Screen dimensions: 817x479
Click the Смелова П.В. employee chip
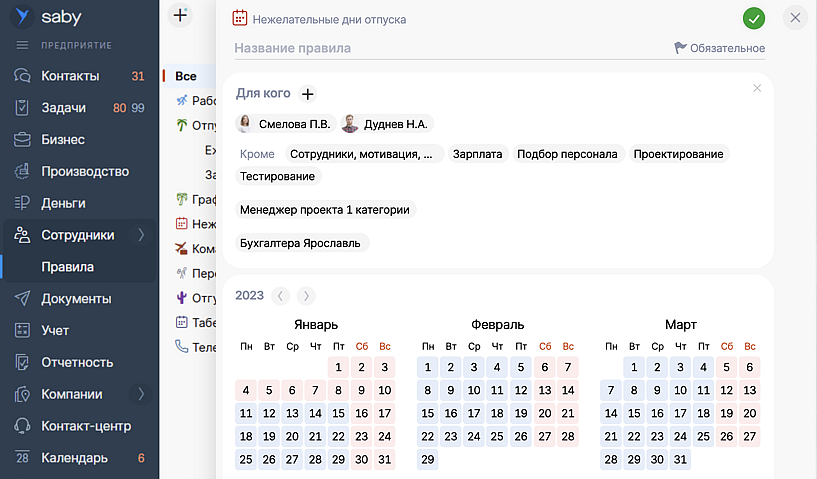tap(283, 124)
